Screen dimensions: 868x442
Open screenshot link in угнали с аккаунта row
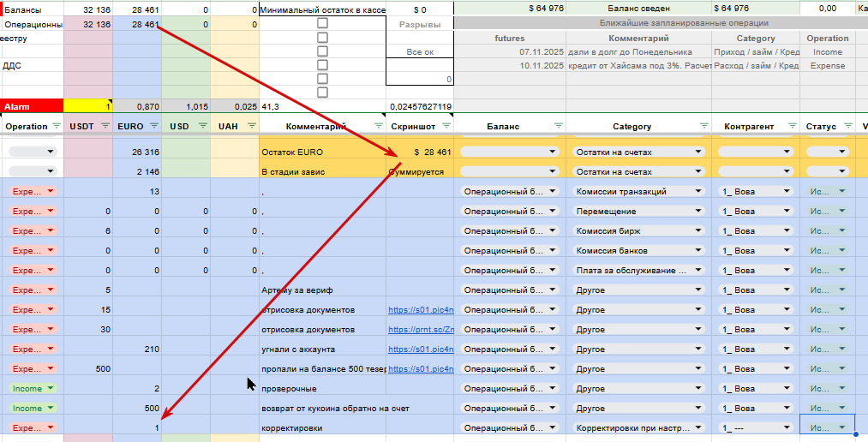(421, 349)
